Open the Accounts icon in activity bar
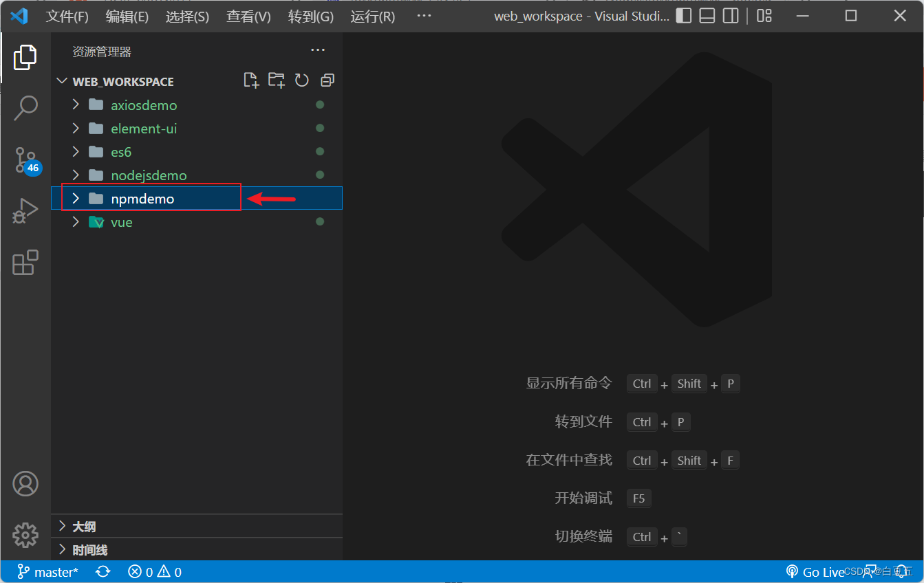 25,484
